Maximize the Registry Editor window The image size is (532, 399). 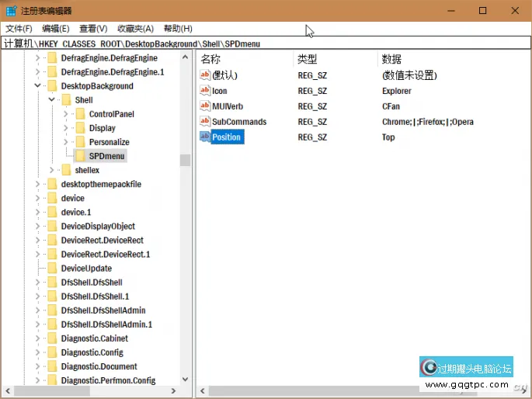(482, 11)
